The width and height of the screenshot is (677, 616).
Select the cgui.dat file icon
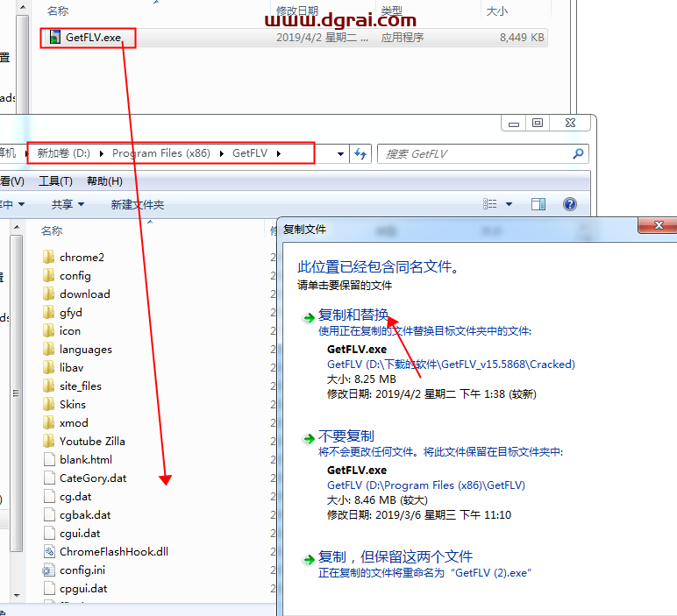[x=49, y=533]
